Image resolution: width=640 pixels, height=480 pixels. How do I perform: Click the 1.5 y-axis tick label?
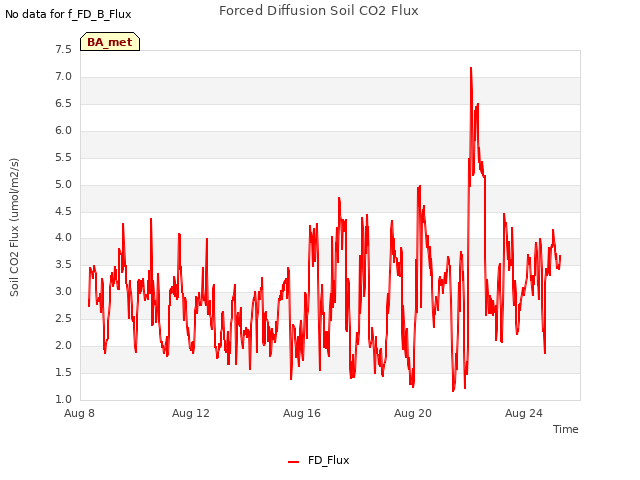coord(63,372)
